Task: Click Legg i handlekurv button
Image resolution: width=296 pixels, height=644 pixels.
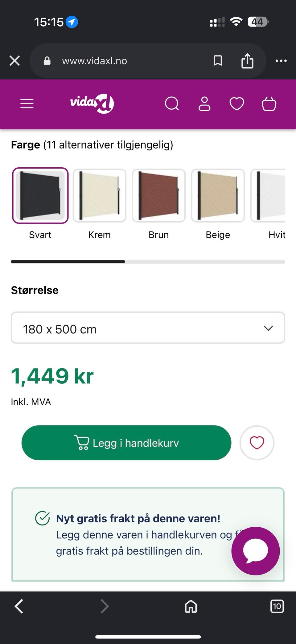Action: [126, 443]
